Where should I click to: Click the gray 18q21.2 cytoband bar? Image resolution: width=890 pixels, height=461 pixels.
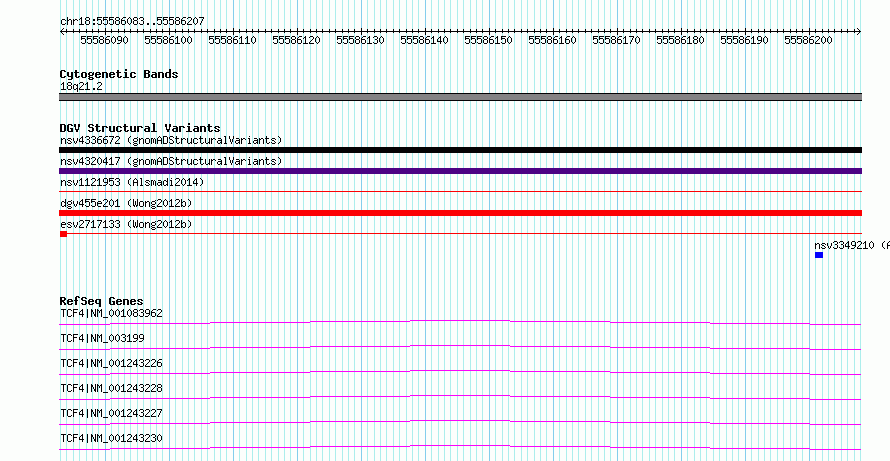pos(460,97)
